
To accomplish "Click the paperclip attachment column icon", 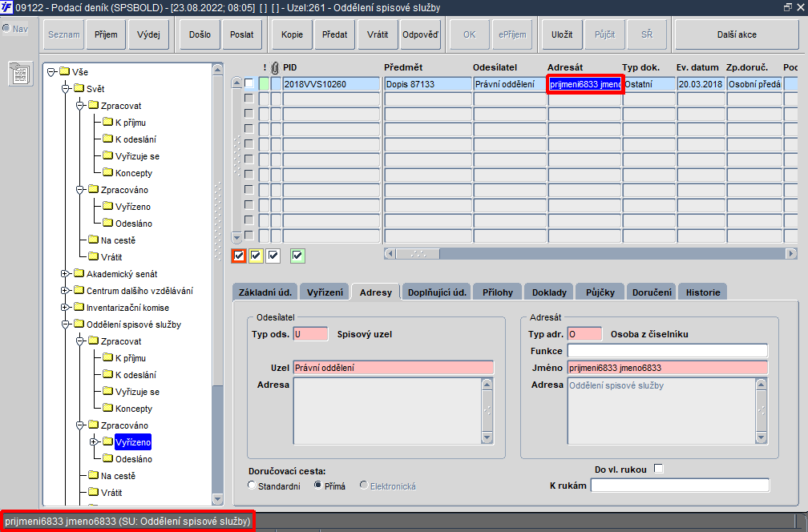I will tap(275, 68).
